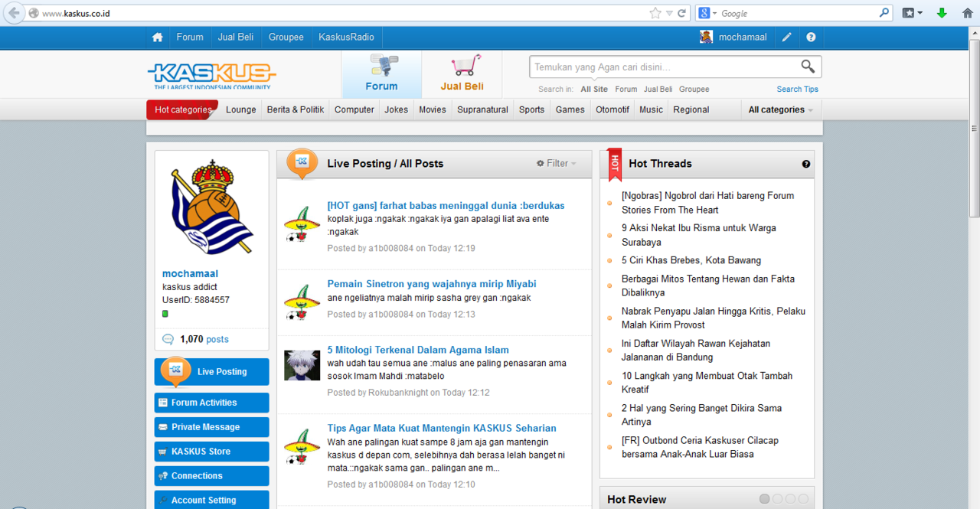Viewport: 980px width, 509px height.
Task: Click mochamaal username link in sidebar
Action: click(190, 273)
